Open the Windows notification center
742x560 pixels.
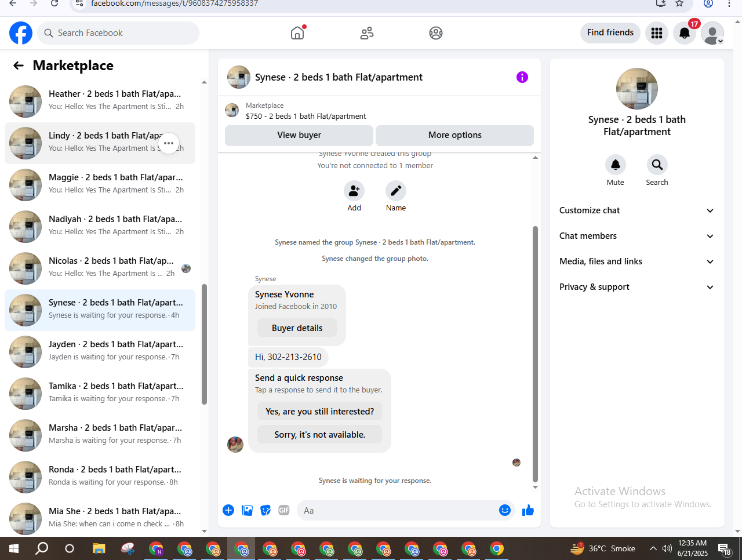(725, 548)
